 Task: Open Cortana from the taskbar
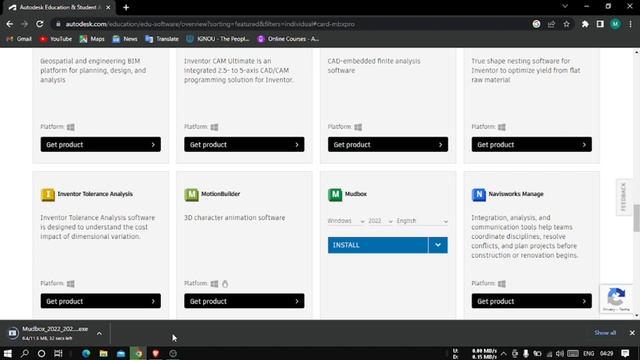[41, 353]
